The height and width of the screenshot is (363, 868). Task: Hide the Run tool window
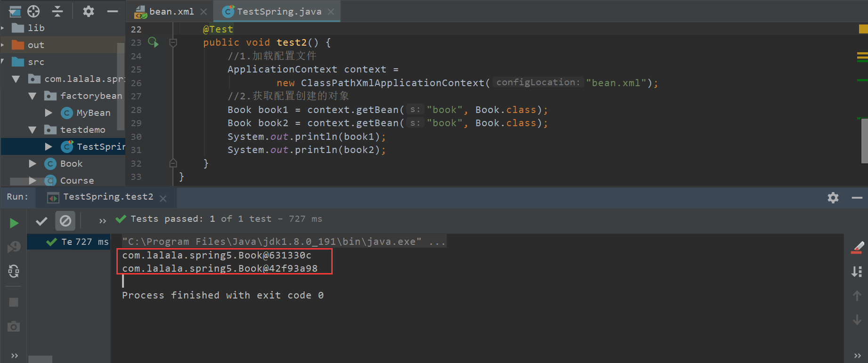[857, 198]
